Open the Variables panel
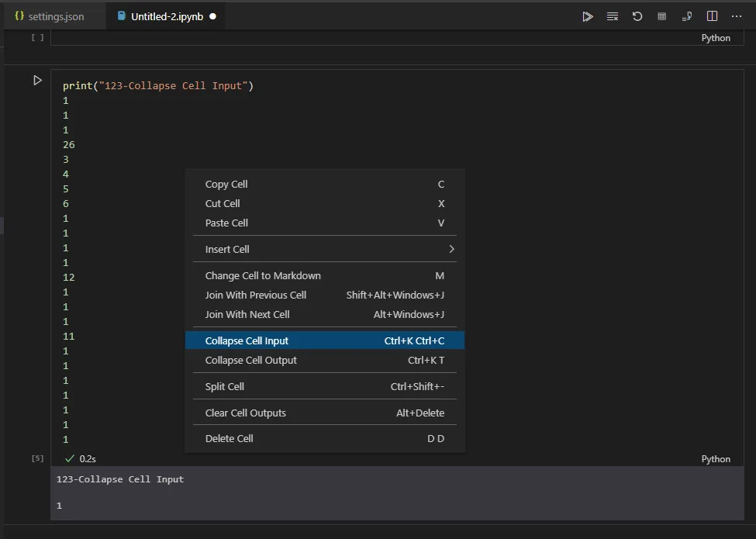 point(662,16)
